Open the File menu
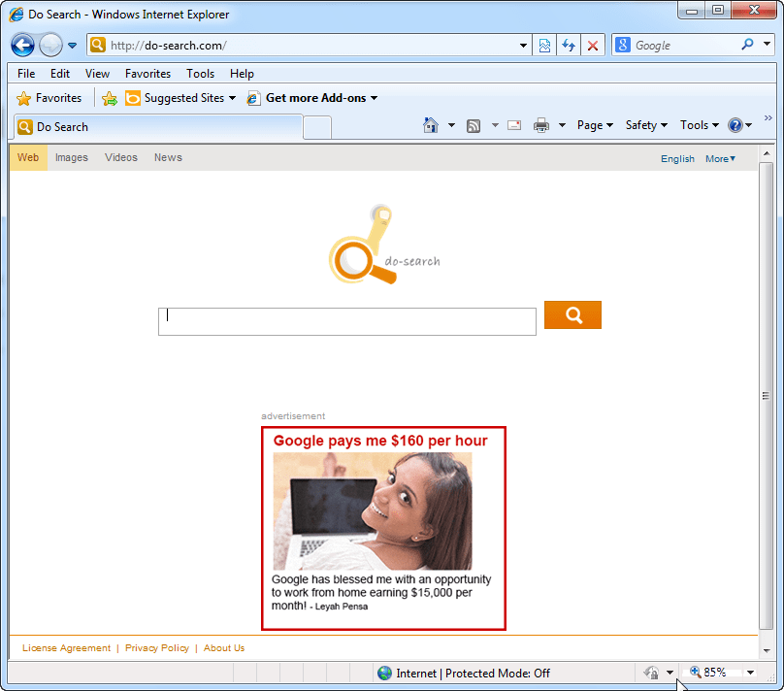The height and width of the screenshot is (691, 784). click(x=26, y=74)
